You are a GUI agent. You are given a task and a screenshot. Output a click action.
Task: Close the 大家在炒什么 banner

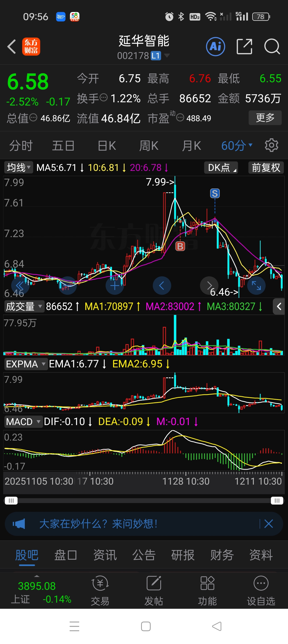[269, 524]
